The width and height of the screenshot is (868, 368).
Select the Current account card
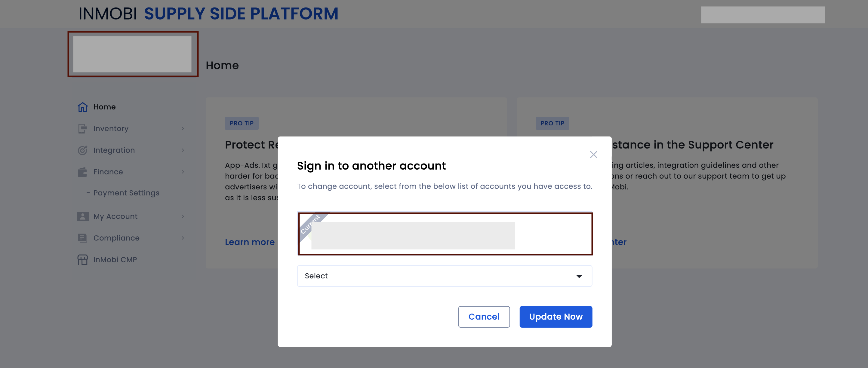click(445, 234)
